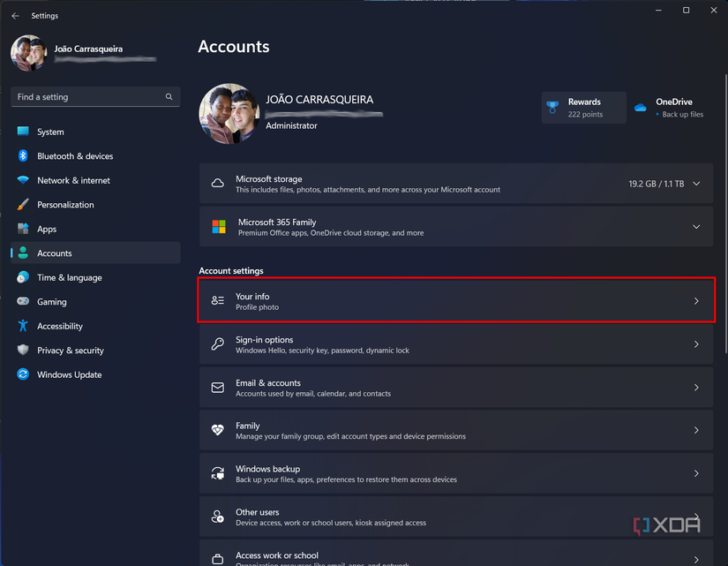Open Accessibility settings in sidebar
This screenshot has height=566, width=728.
tap(95, 326)
